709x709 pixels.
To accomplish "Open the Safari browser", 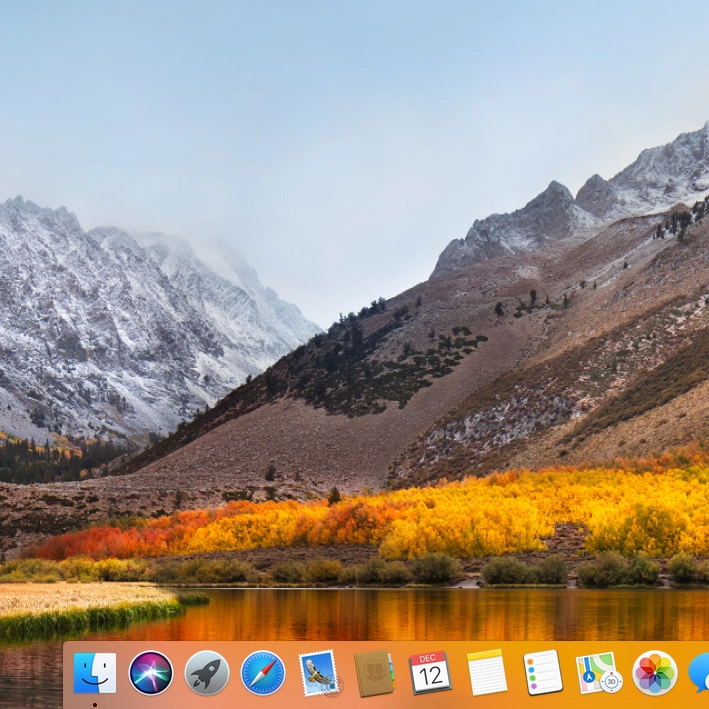I will 263,673.
